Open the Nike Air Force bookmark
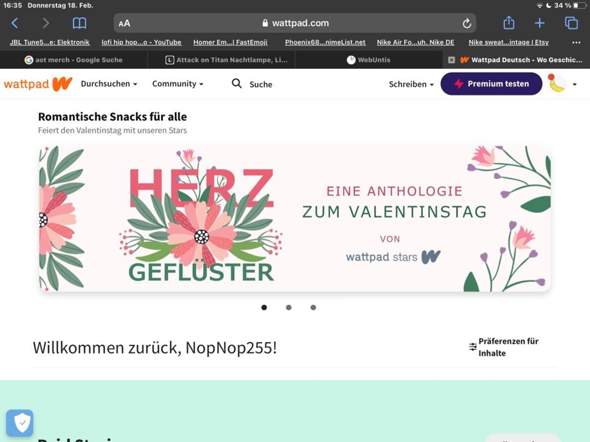Screen dimensions: 590x442 (x=415, y=43)
